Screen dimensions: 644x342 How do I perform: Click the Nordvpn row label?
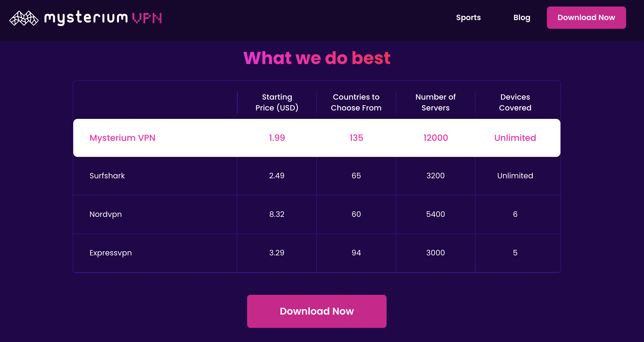coord(106,214)
